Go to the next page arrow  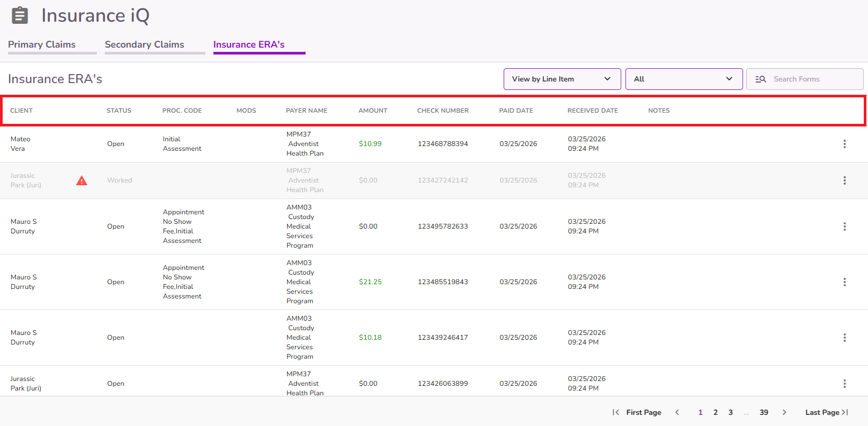pos(784,412)
